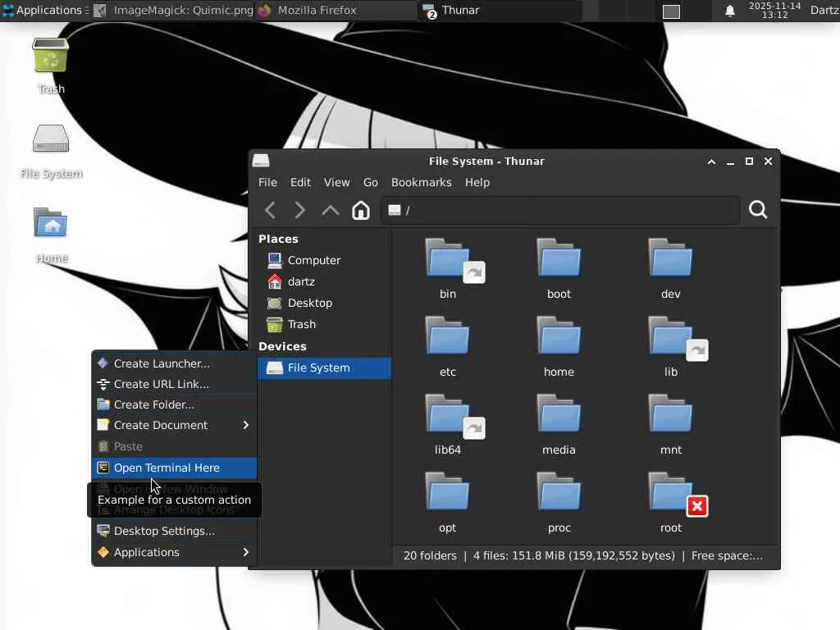840x630 pixels.
Task: Open the etc folder icon
Action: click(448, 338)
